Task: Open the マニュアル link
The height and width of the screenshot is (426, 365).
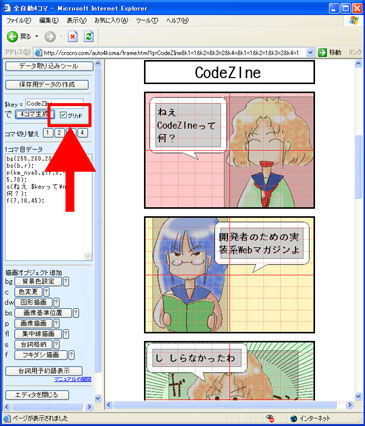Action: tap(73, 380)
